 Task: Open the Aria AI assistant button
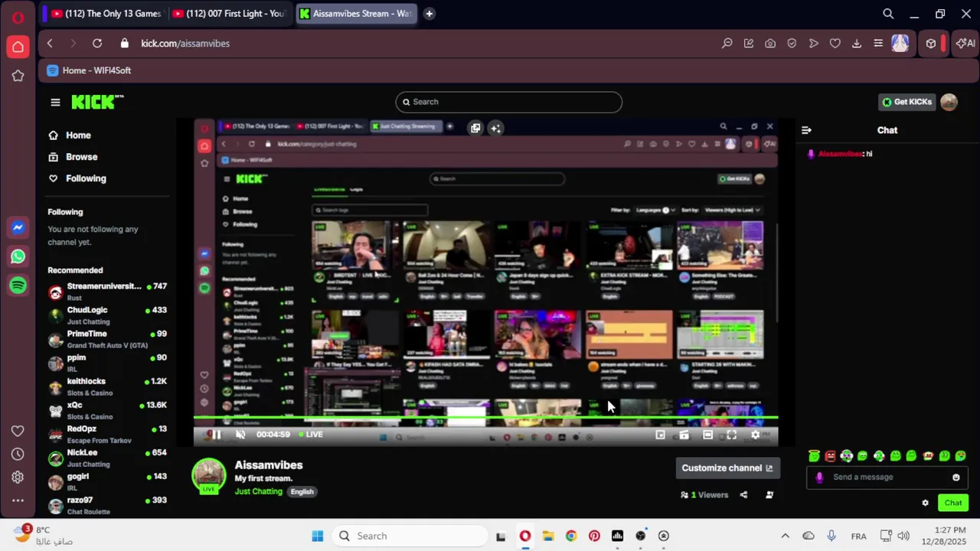click(x=964, y=44)
